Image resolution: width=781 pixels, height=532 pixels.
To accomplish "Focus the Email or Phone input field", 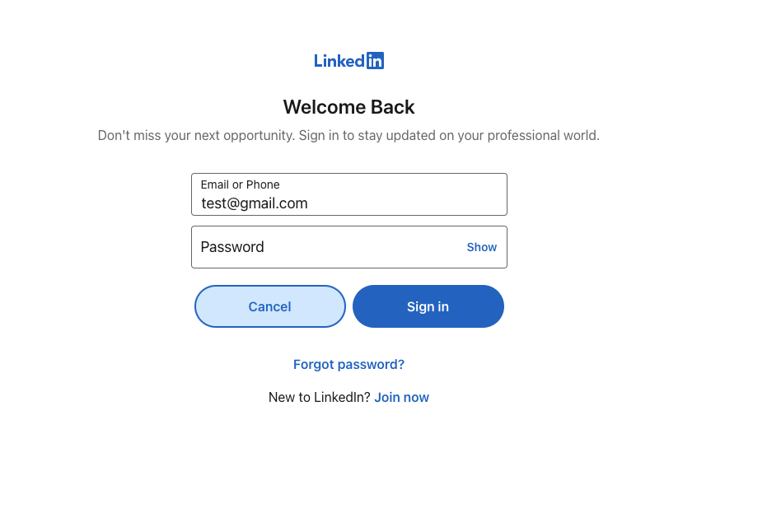I will (x=349, y=194).
